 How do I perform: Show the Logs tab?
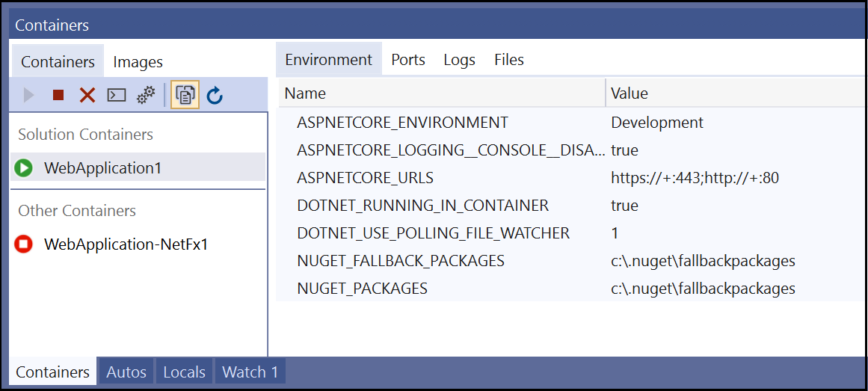pyautogui.click(x=459, y=60)
